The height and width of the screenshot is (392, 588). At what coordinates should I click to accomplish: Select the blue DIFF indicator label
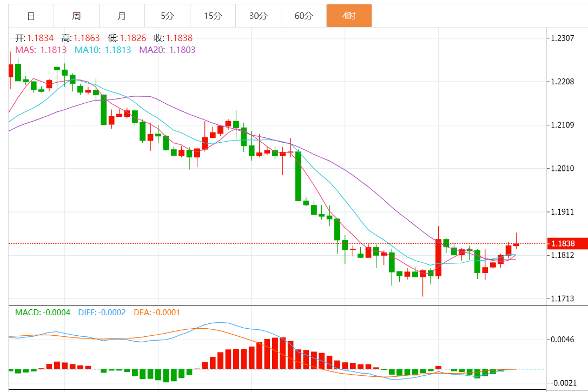tap(102, 313)
